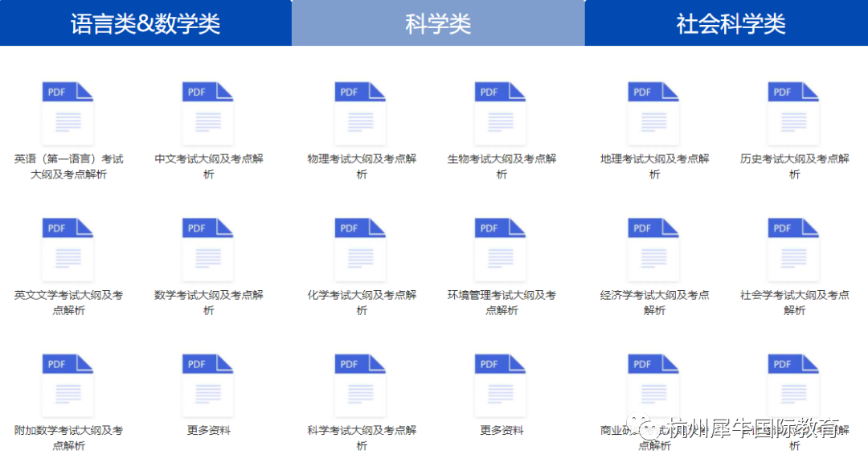Open 更多资料 PDF icon under 语言类&数学类

(x=208, y=386)
